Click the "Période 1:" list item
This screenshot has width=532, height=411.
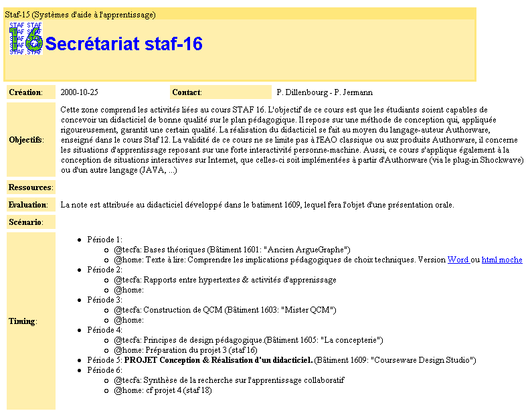coord(104,240)
